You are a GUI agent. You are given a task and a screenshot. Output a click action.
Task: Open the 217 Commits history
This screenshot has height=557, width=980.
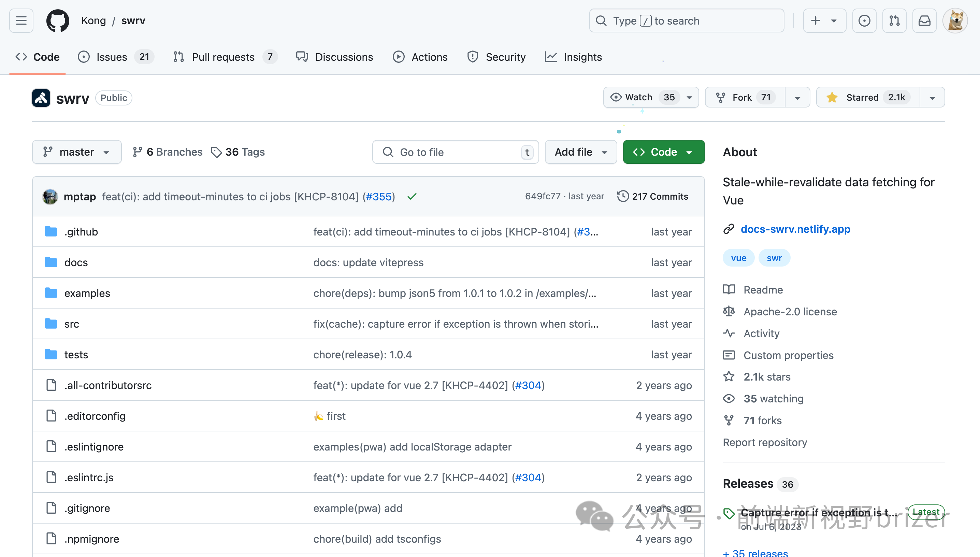click(653, 196)
